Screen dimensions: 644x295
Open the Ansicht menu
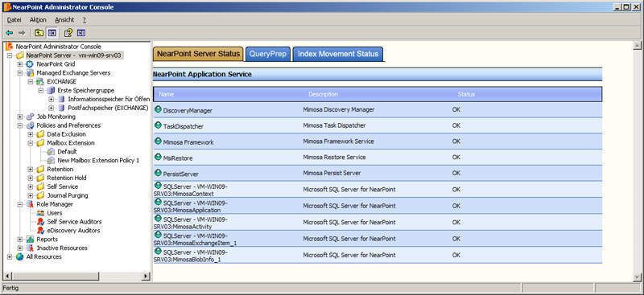point(64,20)
